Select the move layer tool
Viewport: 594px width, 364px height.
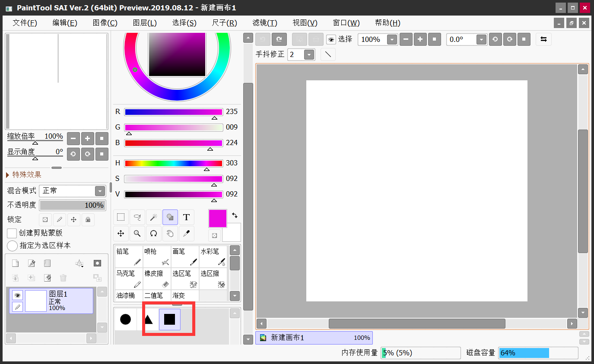(121, 234)
